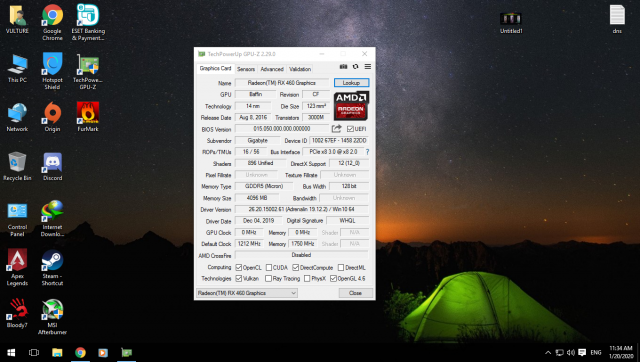Toggle the DirectML checkbox
Screen dimensions: 640x362
[x=341, y=268]
